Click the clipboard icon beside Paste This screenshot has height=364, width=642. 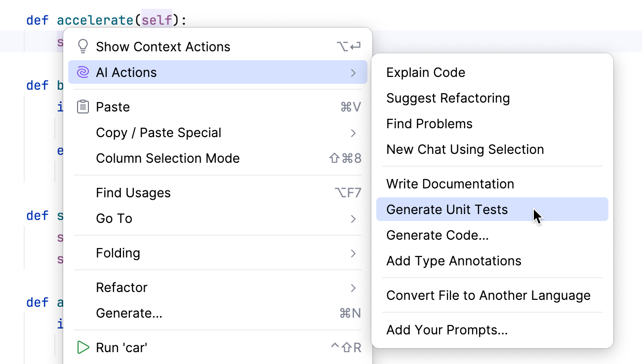click(x=83, y=107)
